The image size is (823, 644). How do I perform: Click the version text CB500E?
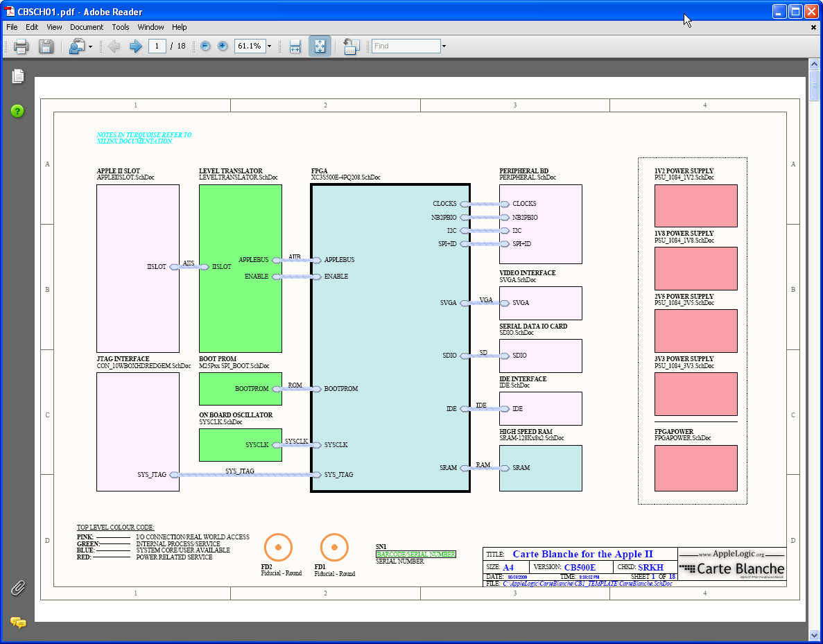pyautogui.click(x=580, y=567)
